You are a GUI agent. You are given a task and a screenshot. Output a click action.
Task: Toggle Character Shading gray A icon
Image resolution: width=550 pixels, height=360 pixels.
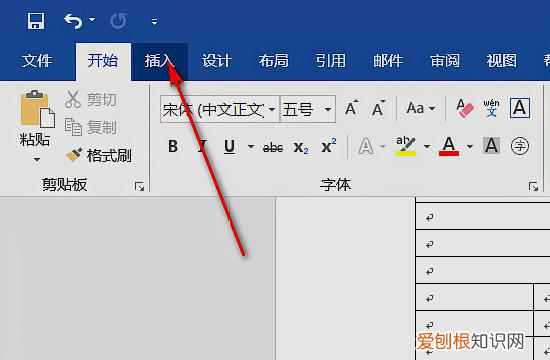491,145
